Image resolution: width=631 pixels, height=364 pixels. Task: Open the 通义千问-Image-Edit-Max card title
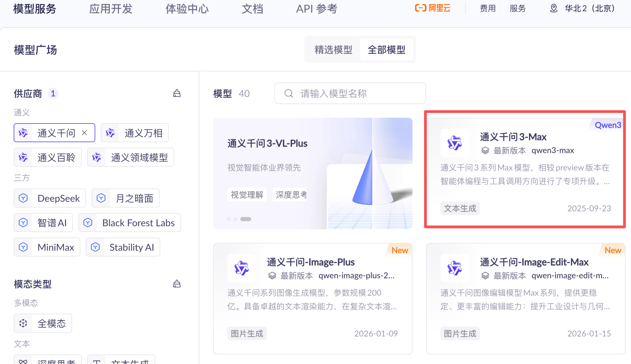coord(534,262)
